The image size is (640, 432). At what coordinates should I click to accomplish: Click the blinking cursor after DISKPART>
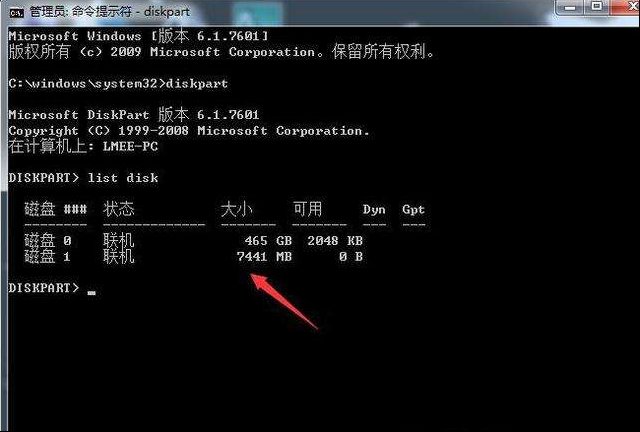click(x=92, y=292)
